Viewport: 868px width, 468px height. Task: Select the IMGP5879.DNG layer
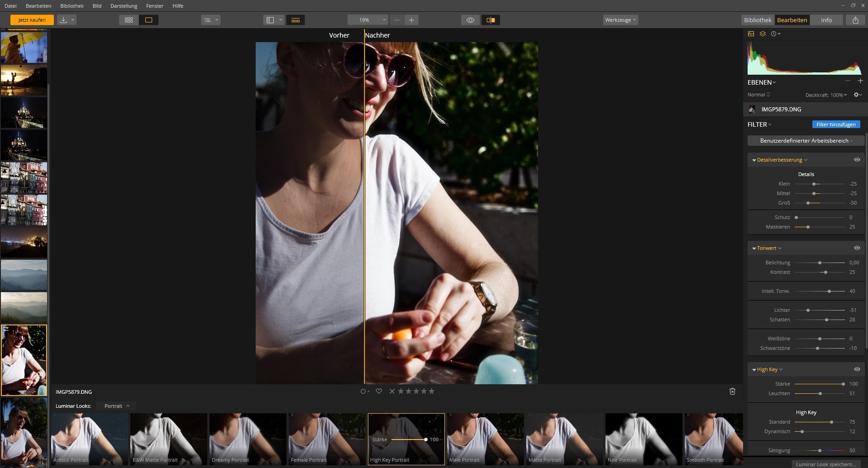coord(806,109)
